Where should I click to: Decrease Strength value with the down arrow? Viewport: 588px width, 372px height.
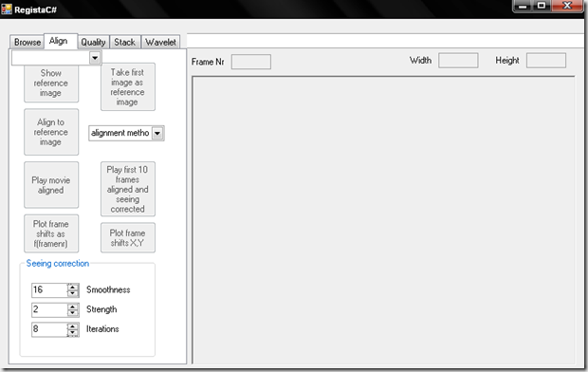click(x=73, y=313)
